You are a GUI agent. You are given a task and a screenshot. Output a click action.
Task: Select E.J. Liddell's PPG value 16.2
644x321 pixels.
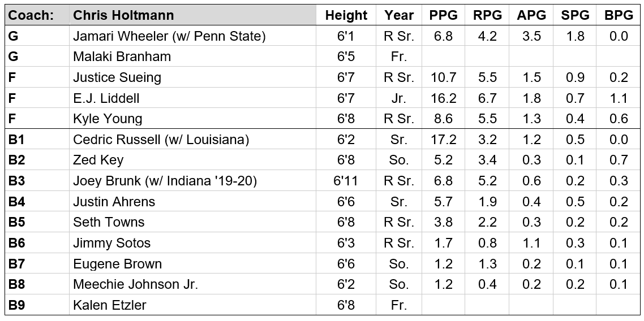[443, 98]
